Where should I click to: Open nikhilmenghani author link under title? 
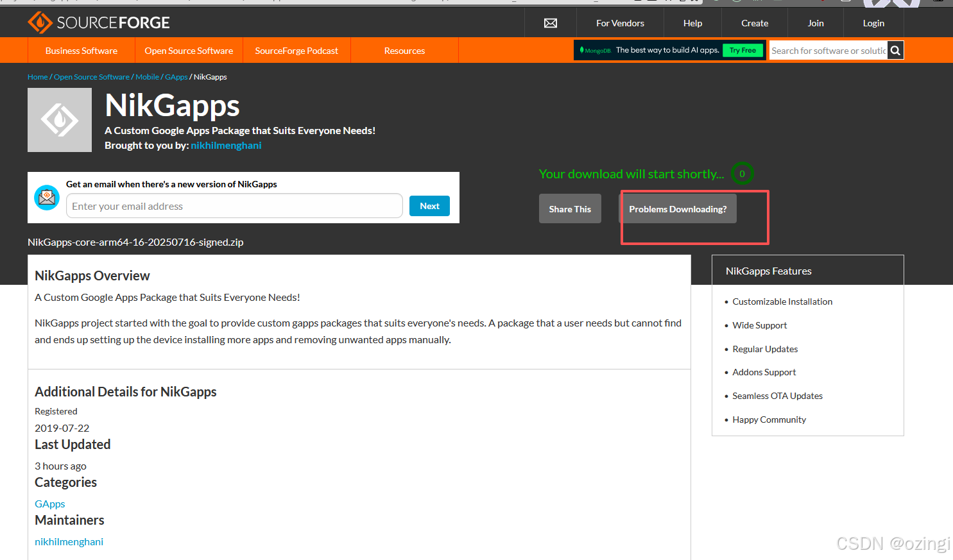point(226,146)
